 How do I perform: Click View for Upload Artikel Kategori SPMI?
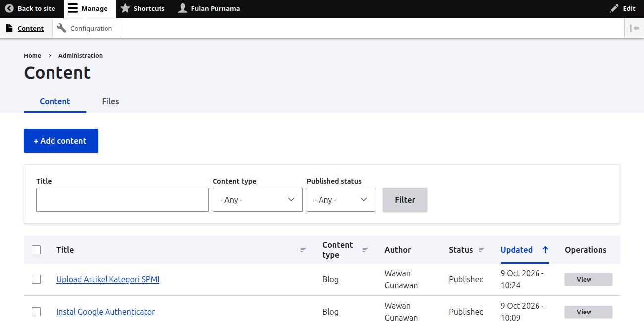tap(589, 279)
